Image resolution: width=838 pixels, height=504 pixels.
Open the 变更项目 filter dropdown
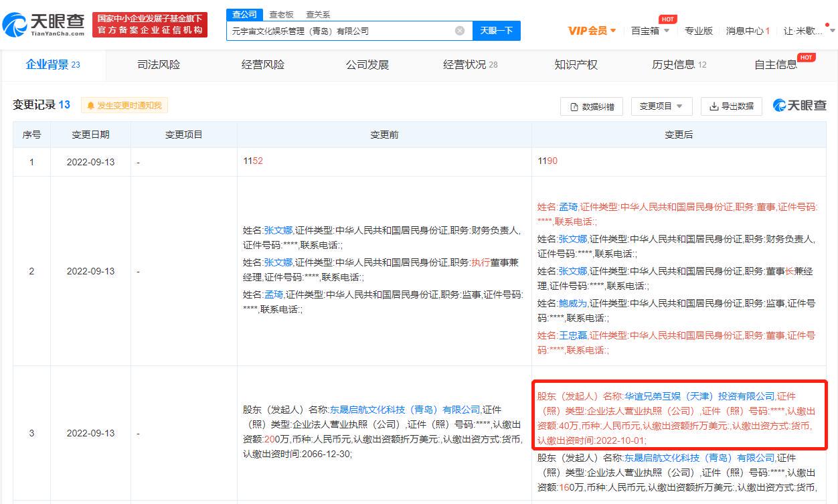point(661,106)
